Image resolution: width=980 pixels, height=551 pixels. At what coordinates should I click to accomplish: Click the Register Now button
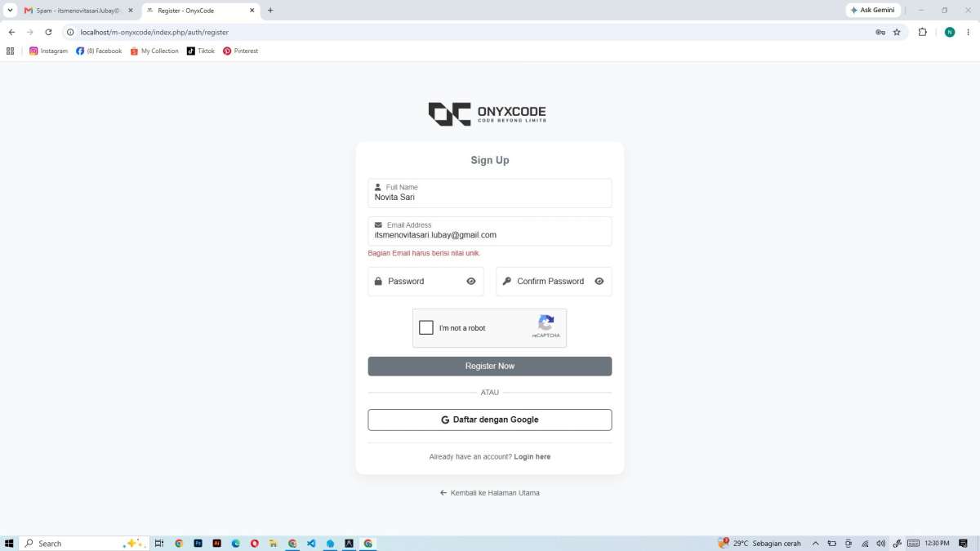490,367
